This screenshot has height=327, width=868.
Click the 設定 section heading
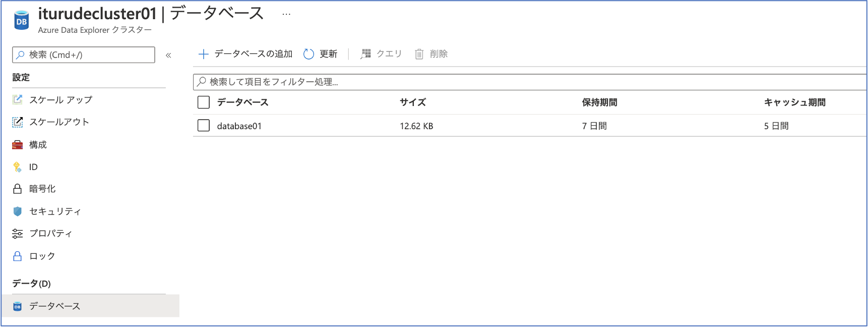pos(21,77)
